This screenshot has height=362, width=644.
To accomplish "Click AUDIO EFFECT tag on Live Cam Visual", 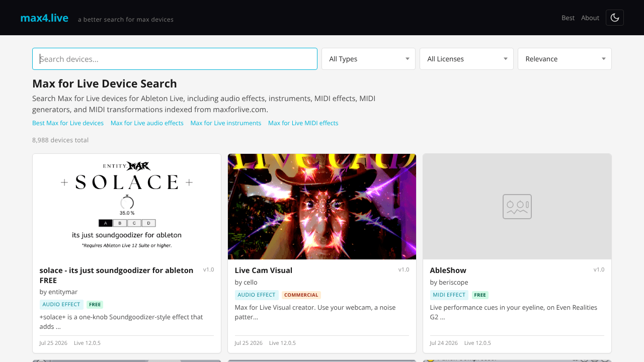I will tap(257, 295).
